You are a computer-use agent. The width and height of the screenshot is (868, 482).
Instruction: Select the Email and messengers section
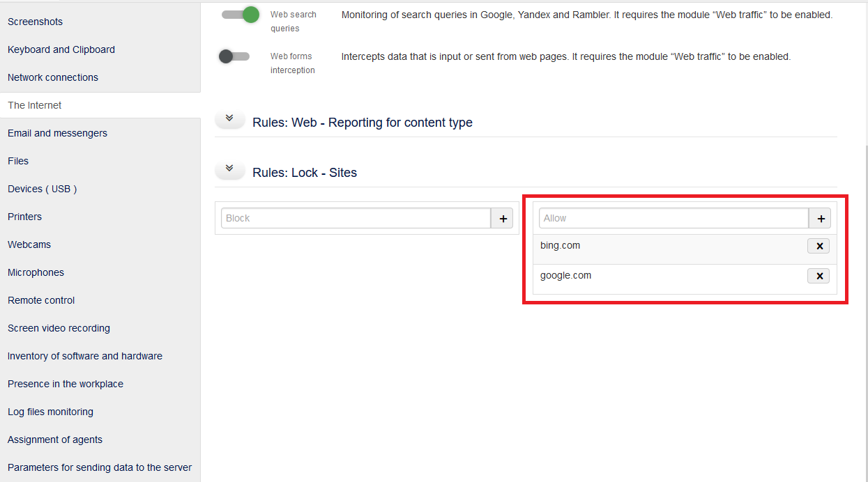click(x=57, y=133)
